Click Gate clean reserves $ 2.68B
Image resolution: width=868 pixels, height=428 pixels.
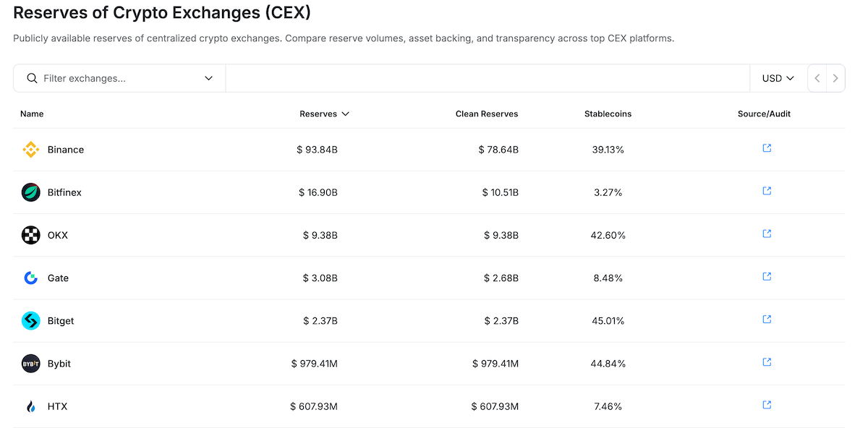click(x=501, y=278)
